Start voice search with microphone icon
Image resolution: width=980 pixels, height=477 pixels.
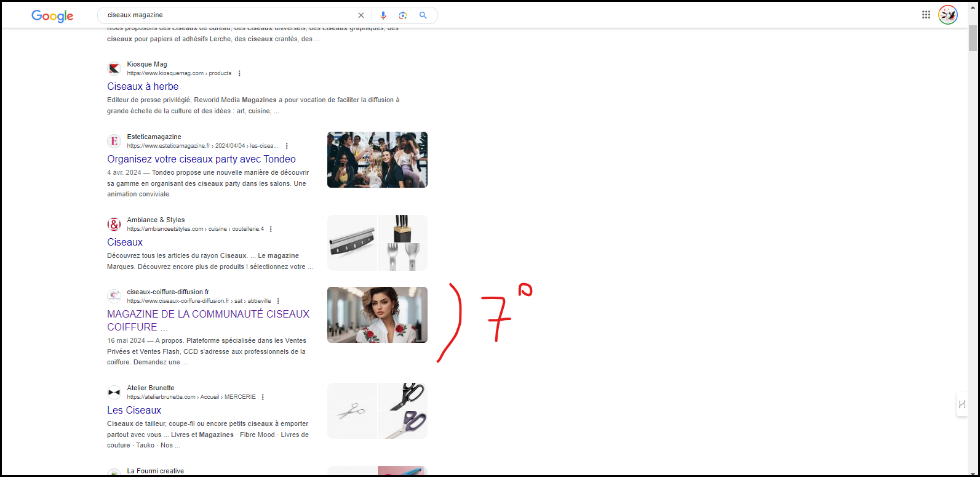pos(383,15)
